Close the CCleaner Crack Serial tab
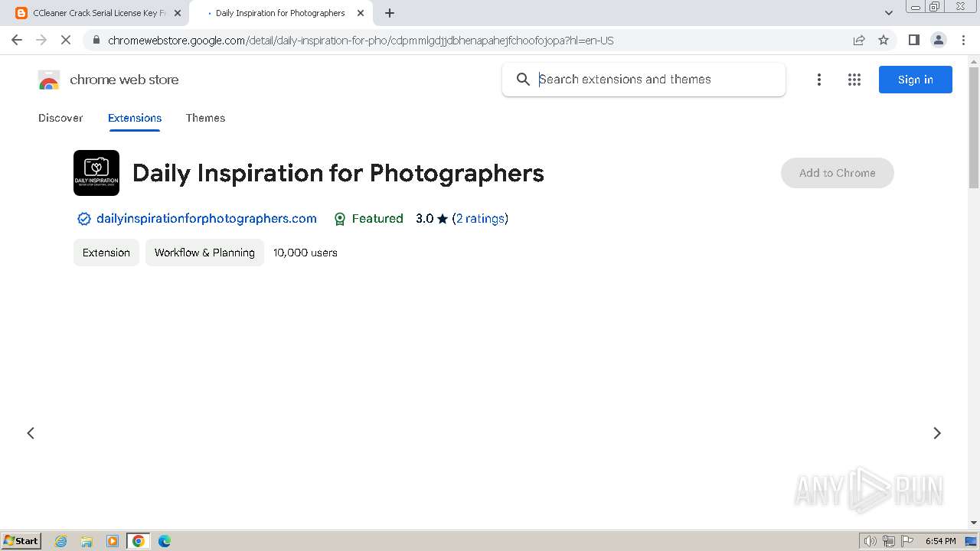This screenshot has width=980, height=551. click(x=178, y=13)
